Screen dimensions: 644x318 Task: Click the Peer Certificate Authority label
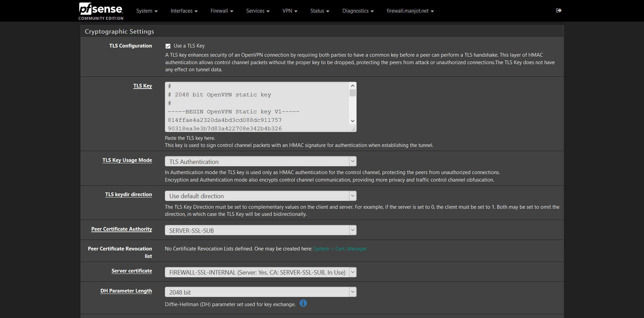click(x=121, y=229)
